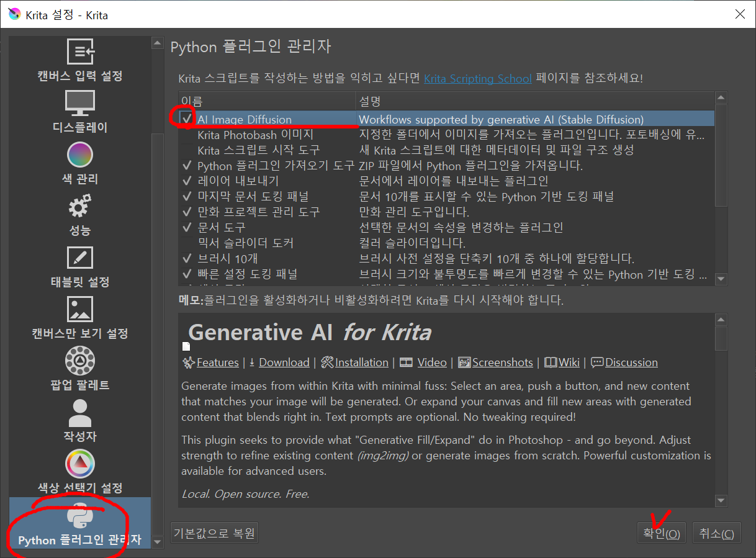Click plugin list scroll down arrow

click(x=721, y=279)
